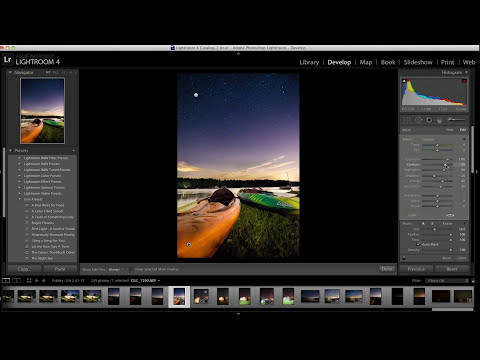Select the Graduated Filter tool
480x360 pixels.
pyautogui.click(x=439, y=120)
